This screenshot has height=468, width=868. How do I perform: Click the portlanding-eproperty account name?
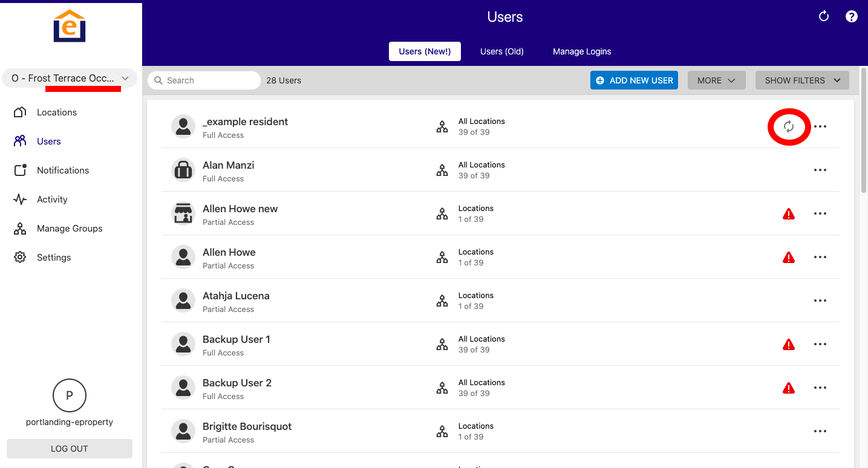coord(70,422)
